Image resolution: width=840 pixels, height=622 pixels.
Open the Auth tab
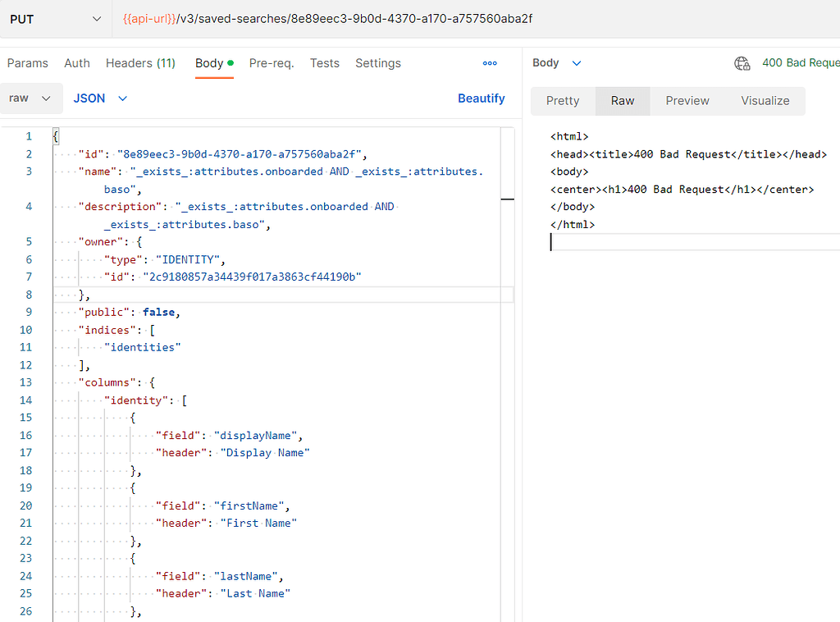77,63
